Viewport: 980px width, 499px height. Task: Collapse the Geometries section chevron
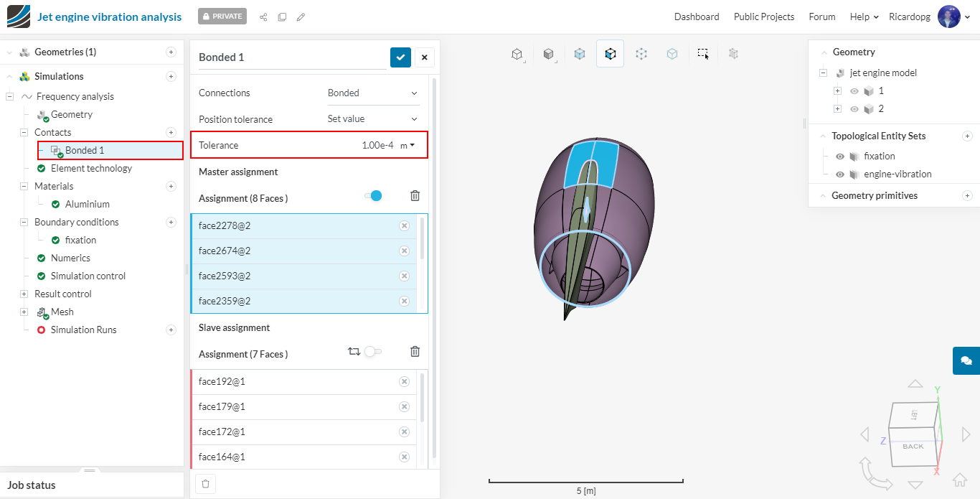pyautogui.click(x=10, y=52)
